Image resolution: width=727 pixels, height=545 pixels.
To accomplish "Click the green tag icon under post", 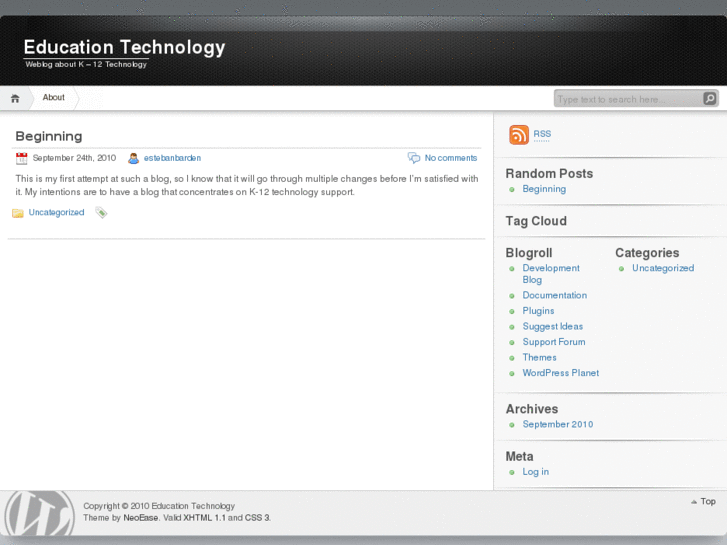I will (x=101, y=212).
